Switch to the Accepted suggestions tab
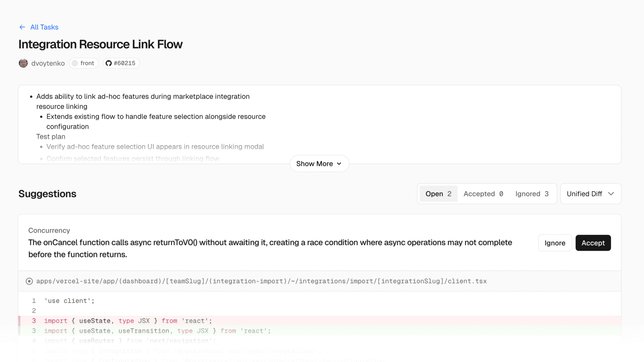Viewport: 644px width, 362px height. [483, 194]
